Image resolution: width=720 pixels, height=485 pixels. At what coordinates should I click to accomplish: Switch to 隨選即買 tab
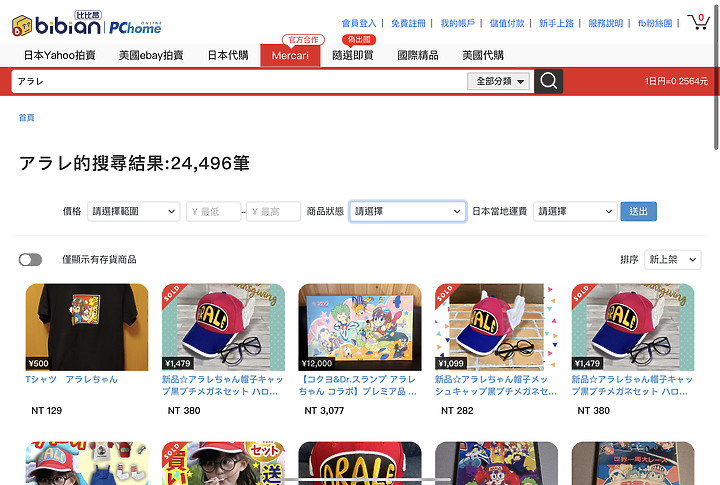coord(353,56)
